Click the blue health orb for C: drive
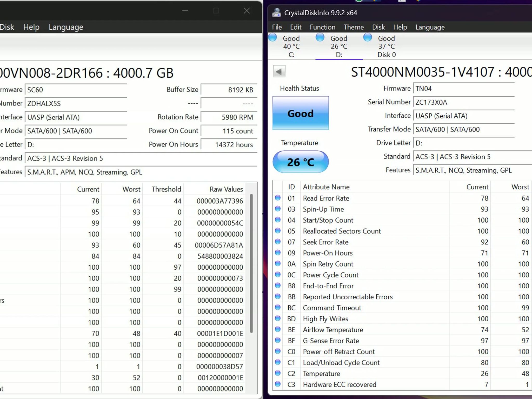The image size is (532, 399). pos(272,37)
